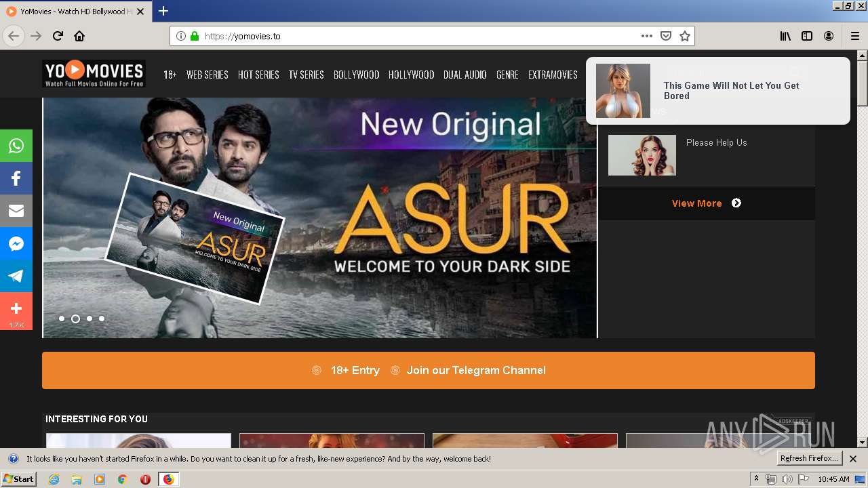Select the first carousel slide dot
The image size is (868, 488).
coord(62,319)
